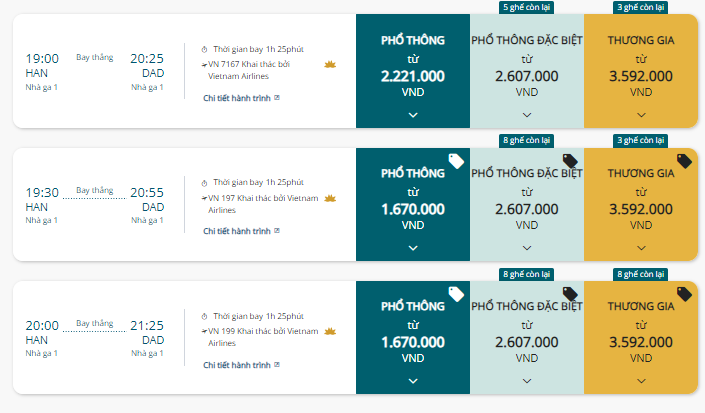The image size is (705, 413).
Task: Click tag icon on 20:00 Thương Gia fare
Action: 684,294
